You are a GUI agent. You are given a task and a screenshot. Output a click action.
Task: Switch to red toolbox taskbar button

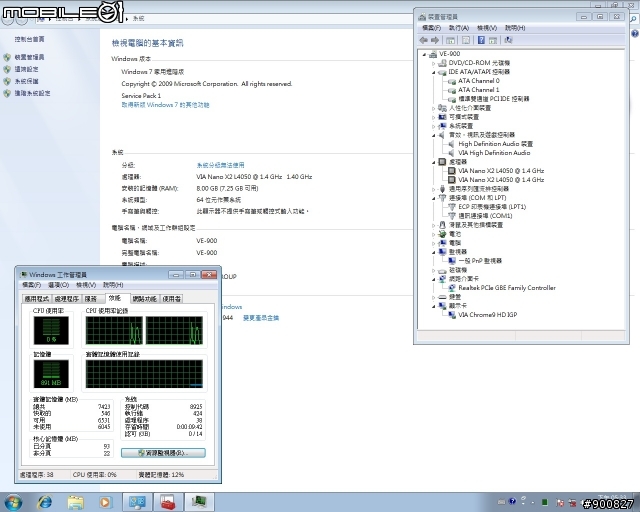pyautogui.click(x=167, y=502)
